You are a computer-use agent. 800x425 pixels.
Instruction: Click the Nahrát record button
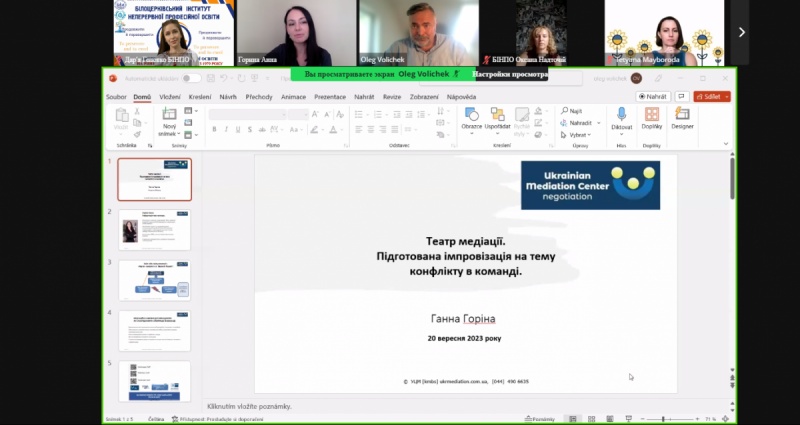[654, 97]
